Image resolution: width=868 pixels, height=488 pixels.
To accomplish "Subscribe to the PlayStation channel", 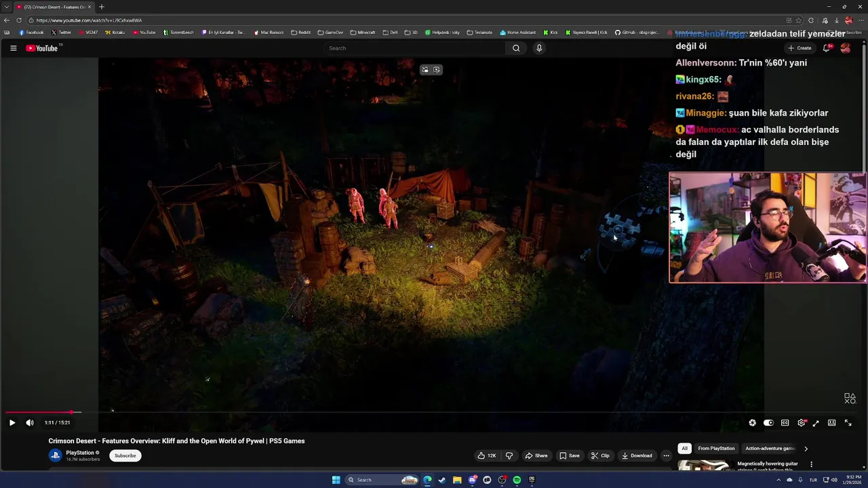I will pyautogui.click(x=125, y=455).
